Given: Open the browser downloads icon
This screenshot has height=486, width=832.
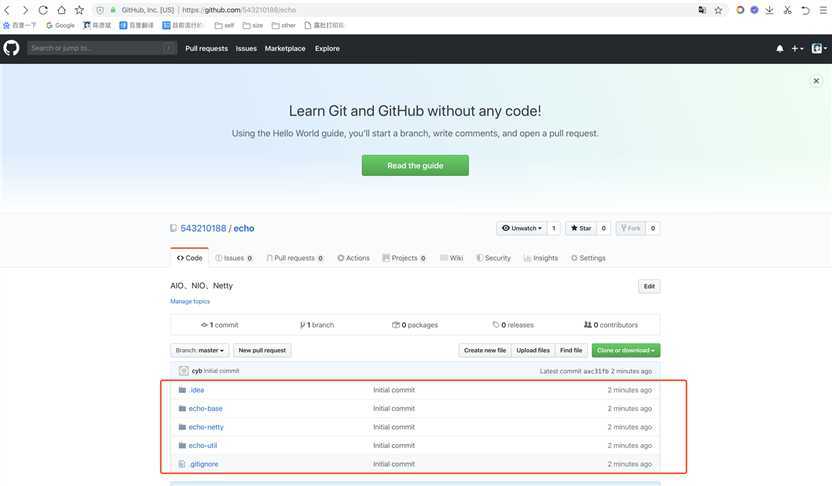Looking at the screenshot, I should pos(770,10).
